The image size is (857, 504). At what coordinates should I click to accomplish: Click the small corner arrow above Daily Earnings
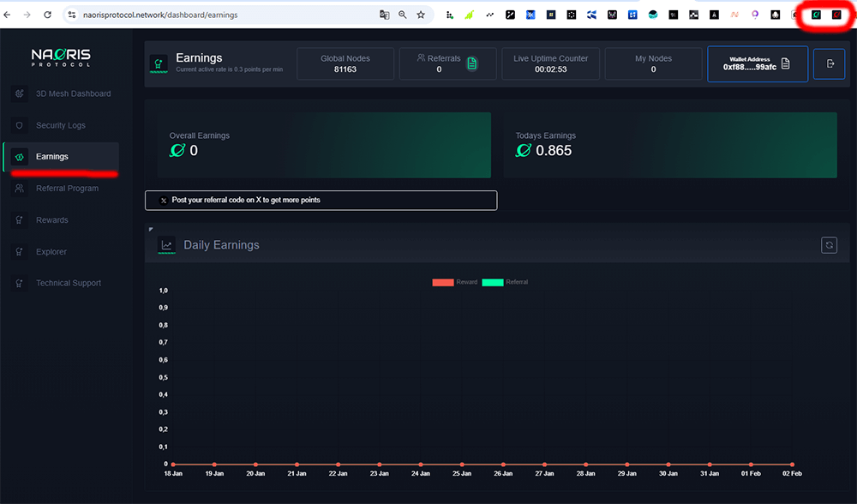[151, 229]
